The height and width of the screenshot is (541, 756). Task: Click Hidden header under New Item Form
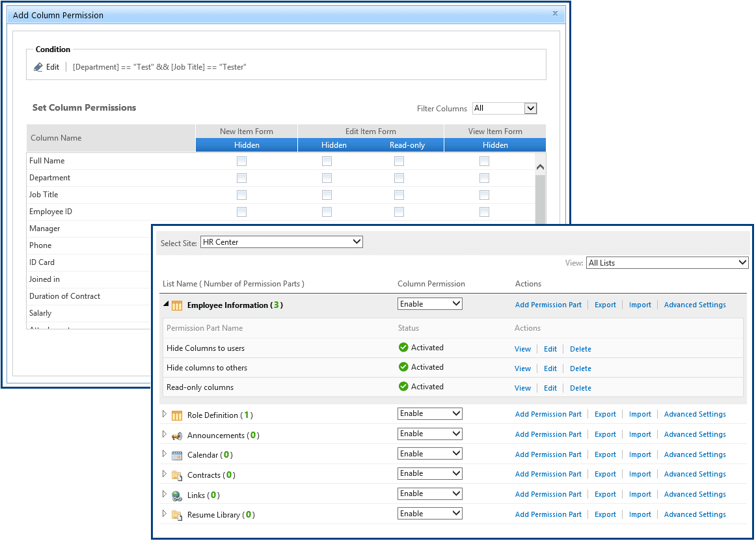[x=247, y=145]
